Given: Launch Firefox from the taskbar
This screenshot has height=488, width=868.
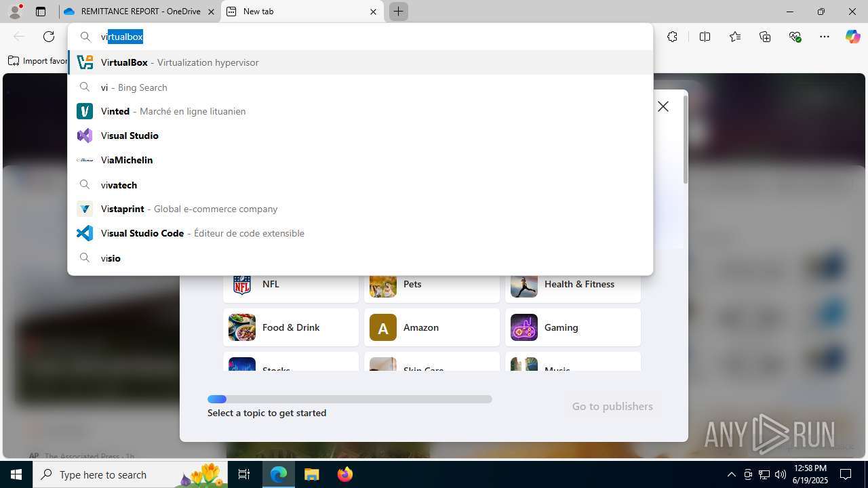Looking at the screenshot, I should point(344,474).
